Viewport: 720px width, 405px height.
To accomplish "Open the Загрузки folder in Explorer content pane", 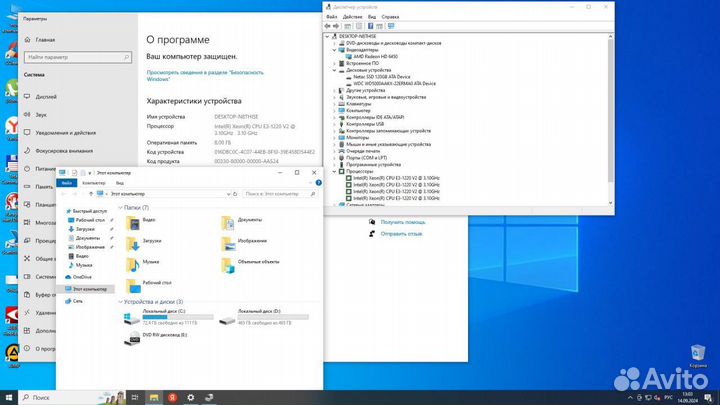I will 144,243.
